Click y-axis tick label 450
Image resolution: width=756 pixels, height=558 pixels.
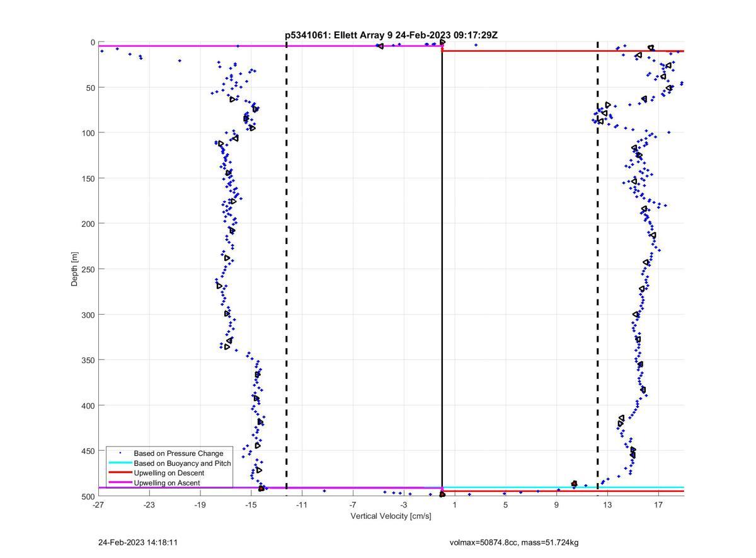coord(89,451)
